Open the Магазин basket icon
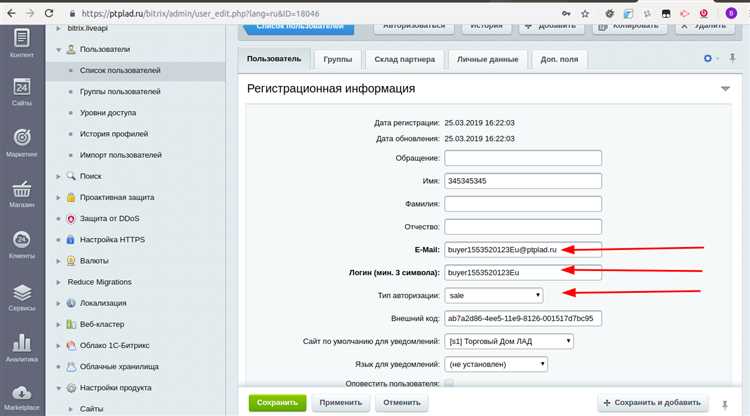Viewport: 750px width, 416px height. click(22, 194)
